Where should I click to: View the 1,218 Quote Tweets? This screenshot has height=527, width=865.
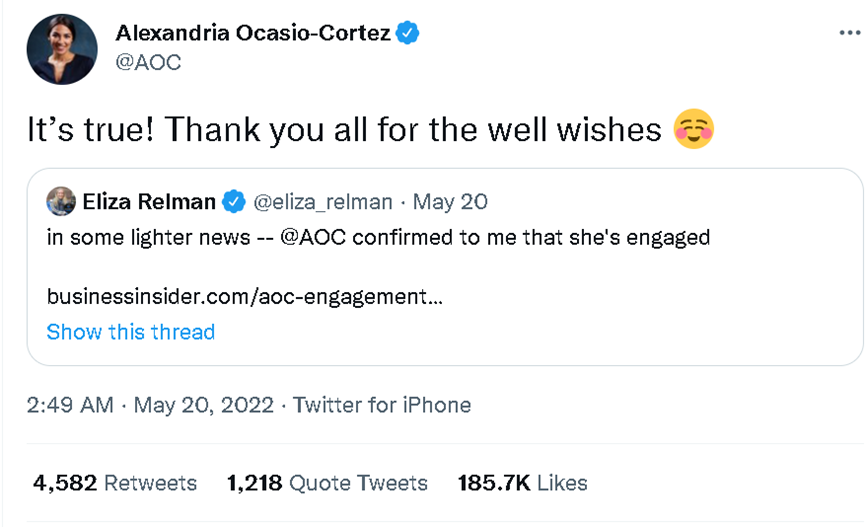tap(327, 483)
